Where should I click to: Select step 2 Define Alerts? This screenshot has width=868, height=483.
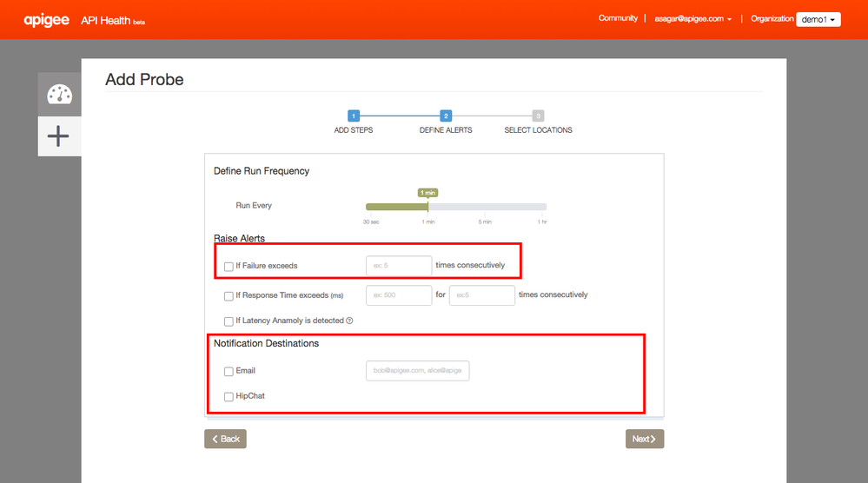tap(446, 116)
